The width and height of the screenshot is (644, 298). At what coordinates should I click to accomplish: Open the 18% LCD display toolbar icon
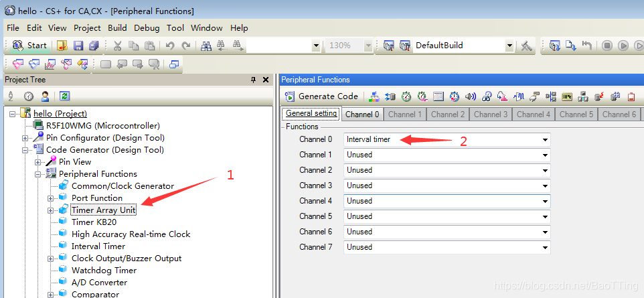click(x=567, y=96)
